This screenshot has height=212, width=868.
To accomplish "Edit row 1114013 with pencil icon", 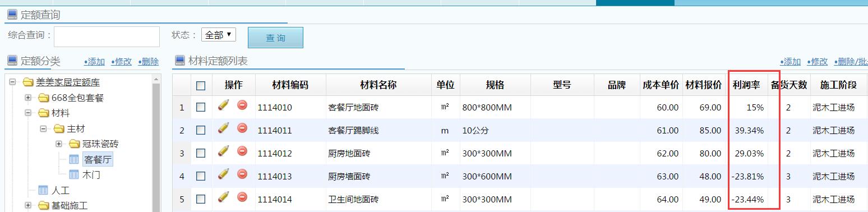I will [x=223, y=174].
